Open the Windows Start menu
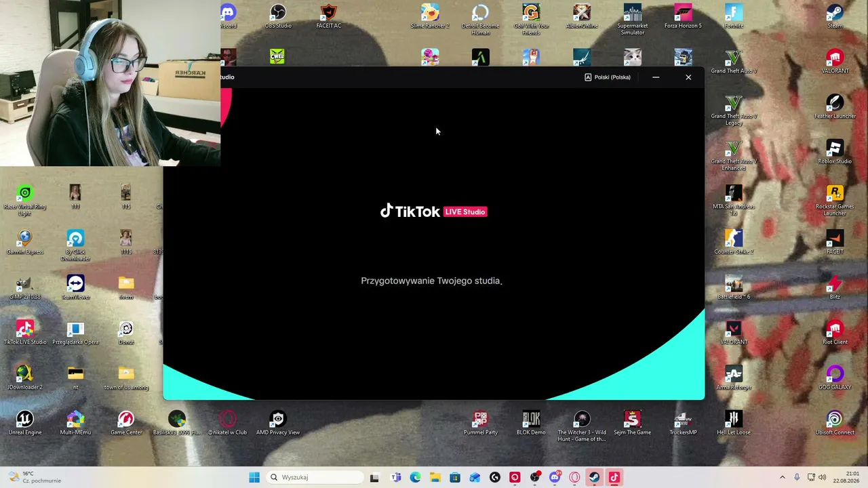Image resolution: width=868 pixels, height=488 pixels. point(254,477)
